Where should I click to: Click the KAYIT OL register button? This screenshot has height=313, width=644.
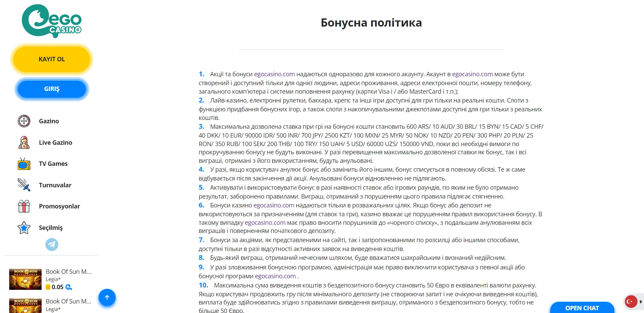52,59
